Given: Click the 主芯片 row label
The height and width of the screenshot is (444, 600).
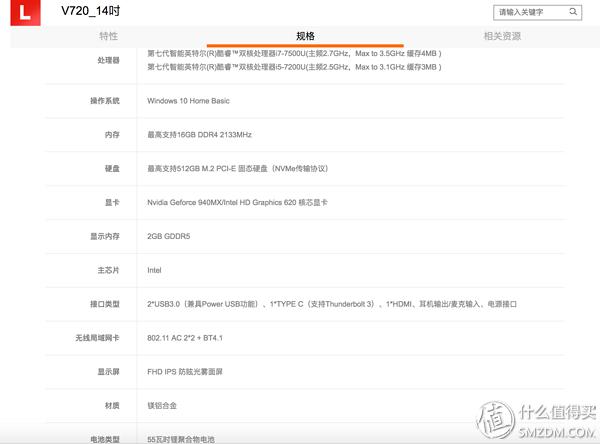Looking at the screenshot, I should 108,270.
